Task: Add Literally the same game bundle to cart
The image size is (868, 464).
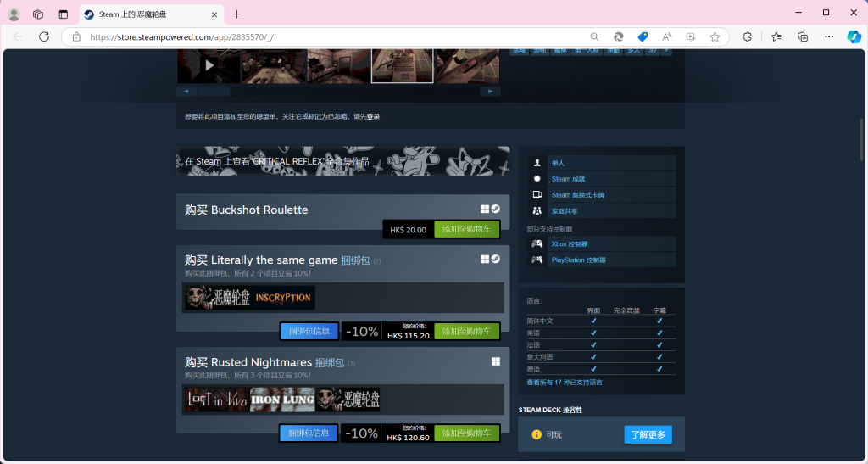Action: [467, 331]
